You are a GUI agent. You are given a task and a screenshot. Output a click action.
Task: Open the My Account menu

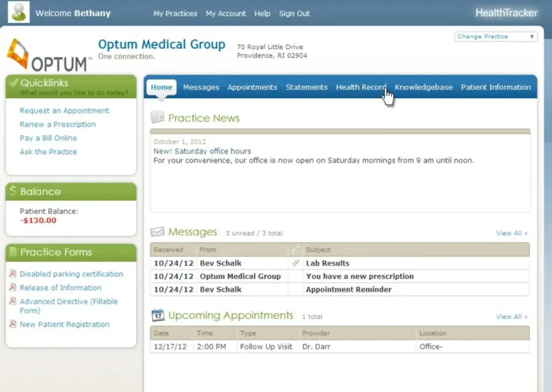[225, 13]
